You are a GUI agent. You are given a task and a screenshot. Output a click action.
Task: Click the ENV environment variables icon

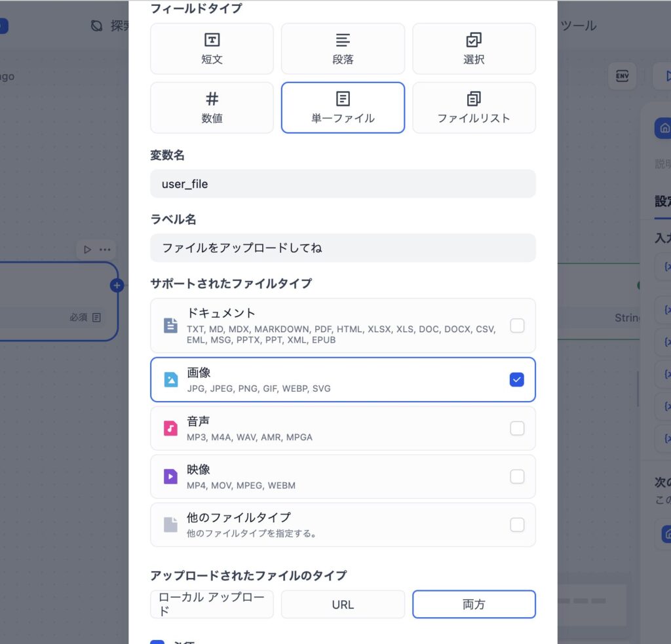click(x=623, y=76)
